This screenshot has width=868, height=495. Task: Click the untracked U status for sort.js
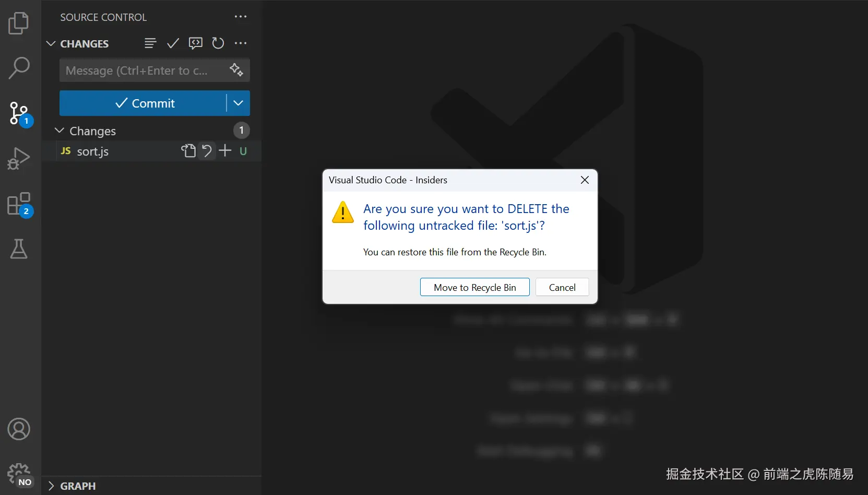pos(243,151)
